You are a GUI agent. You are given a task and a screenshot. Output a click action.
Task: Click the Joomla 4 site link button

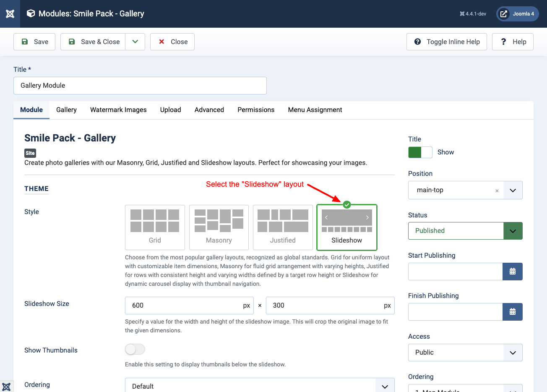click(518, 14)
